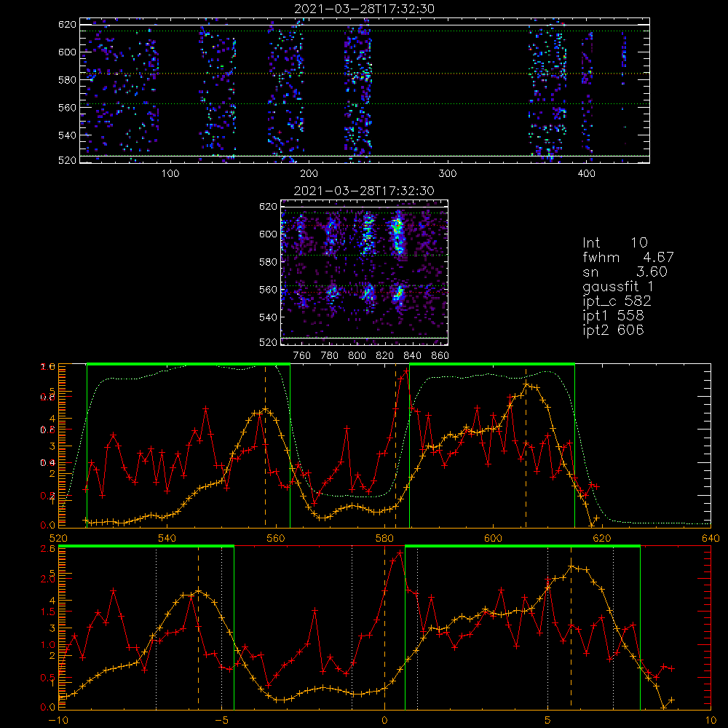This screenshot has width=728, height=728.
Task: Click the right thick green bar atop upper profile plot
Action: [492, 365]
